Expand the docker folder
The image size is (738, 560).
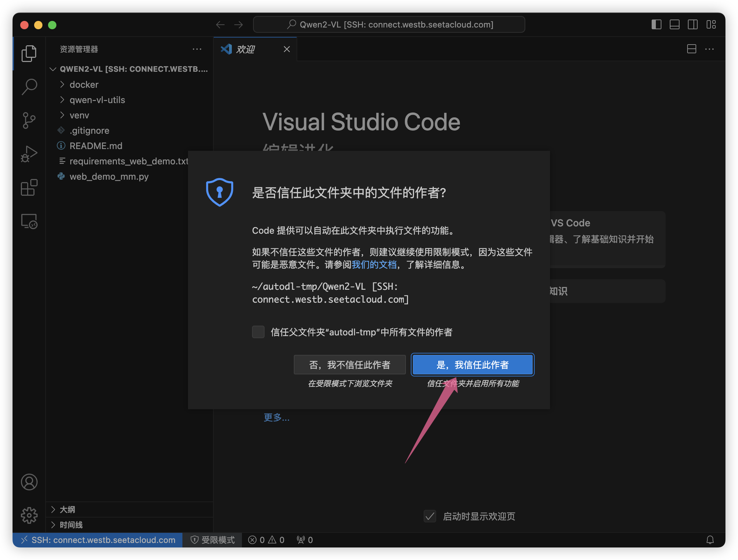click(x=84, y=85)
